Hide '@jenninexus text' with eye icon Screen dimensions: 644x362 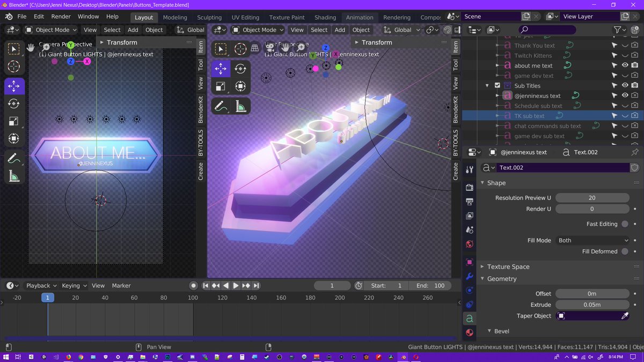point(625,95)
